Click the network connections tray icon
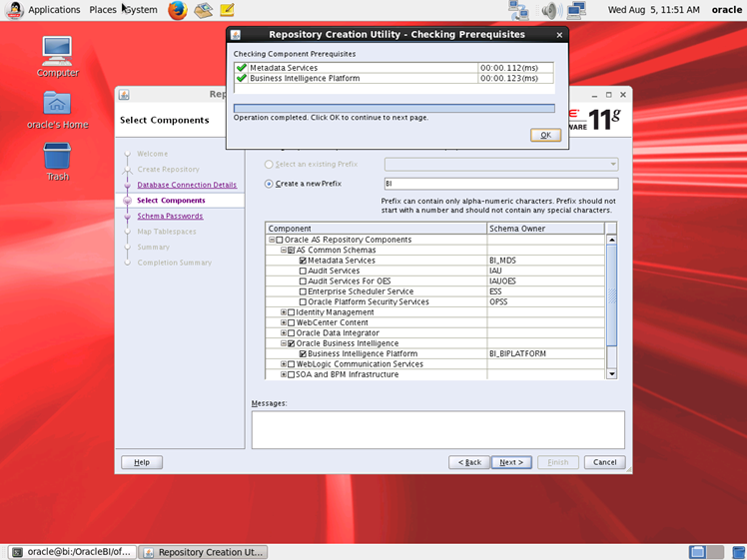This screenshot has width=747, height=560. 518,10
